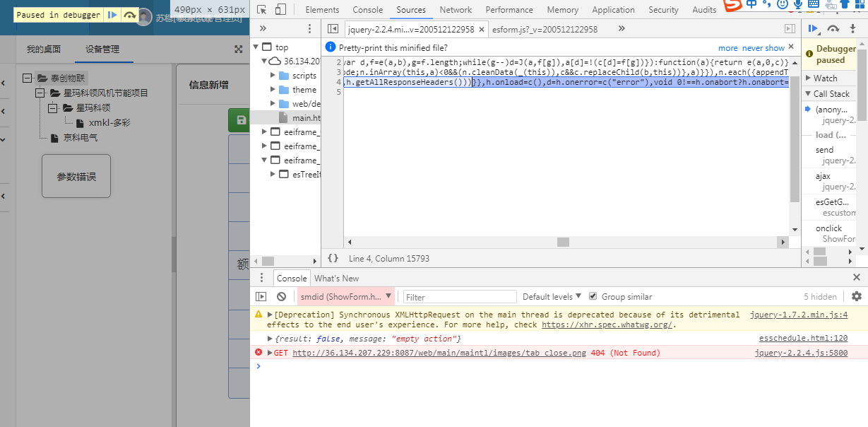
Task: Click the fullscreen icon beside the page tabs
Action: 238,49
